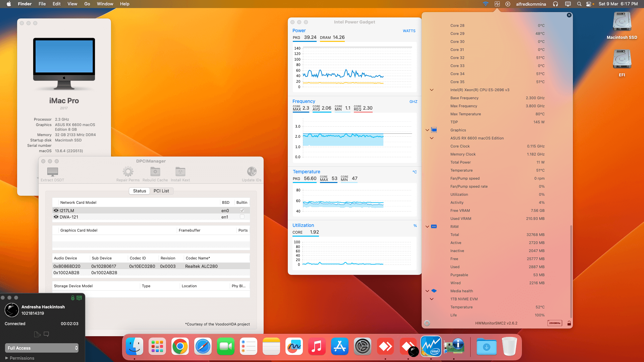Viewport: 644px width, 362px height.
Task: Collapse ASUS RX 6600 macOS Edition subsection
Action: (432, 138)
